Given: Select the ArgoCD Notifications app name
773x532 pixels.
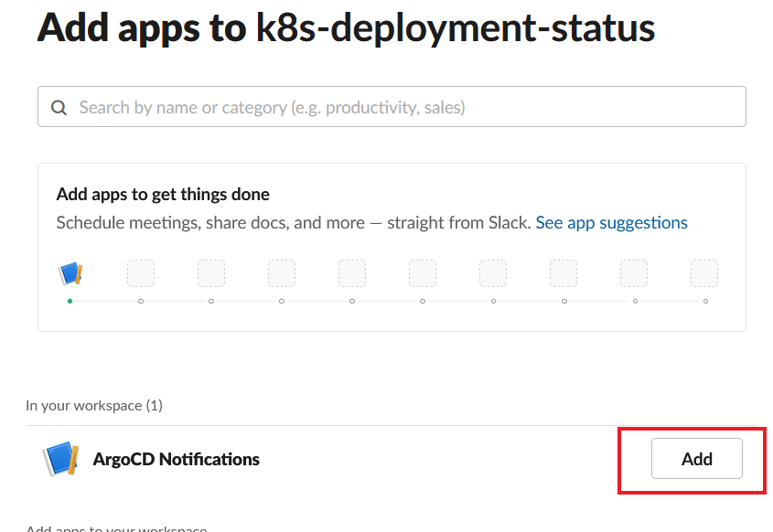Looking at the screenshot, I should (x=176, y=459).
